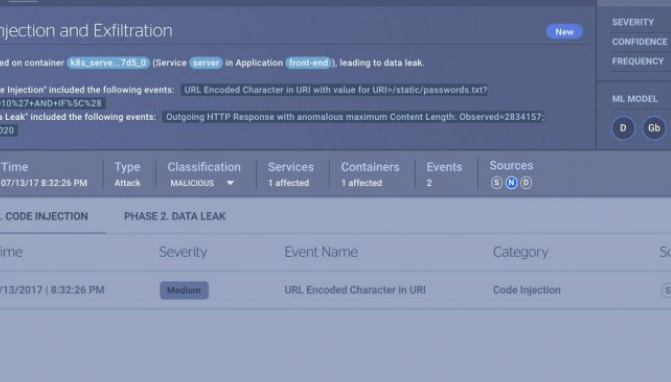671x382 pixels.
Task: Click the source icon in event row
Action: (666, 290)
